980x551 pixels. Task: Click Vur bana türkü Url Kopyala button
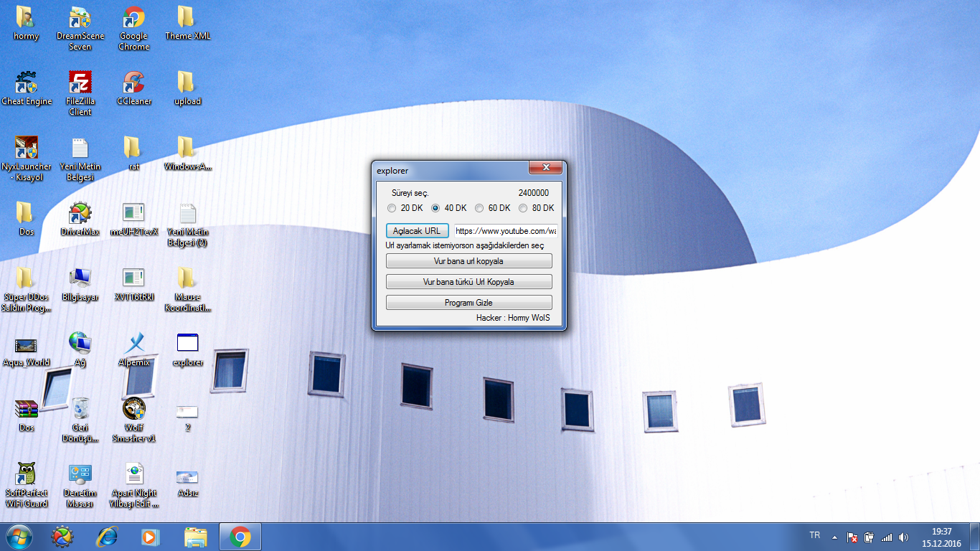point(469,282)
